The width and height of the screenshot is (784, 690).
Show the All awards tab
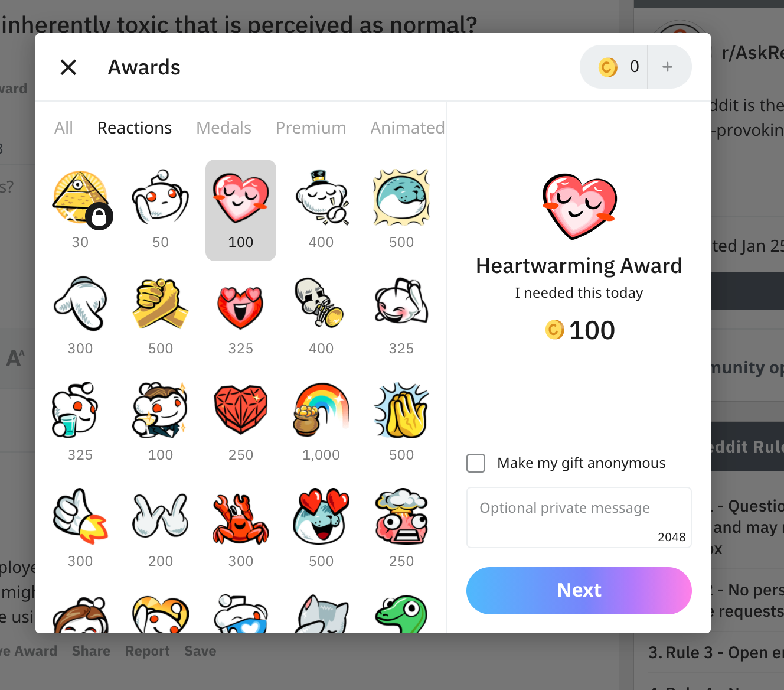click(x=64, y=128)
